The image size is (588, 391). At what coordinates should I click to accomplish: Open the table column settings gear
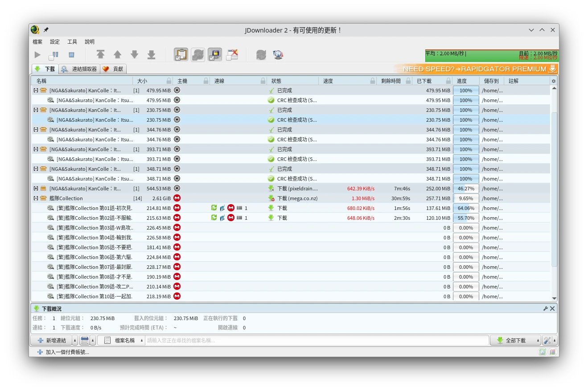coord(554,81)
